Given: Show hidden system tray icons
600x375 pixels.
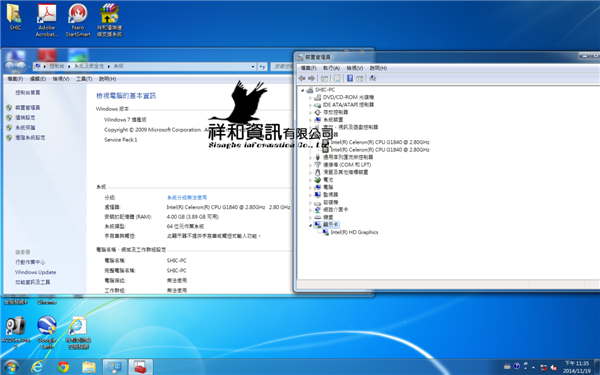Looking at the screenshot, I should click(x=533, y=367).
